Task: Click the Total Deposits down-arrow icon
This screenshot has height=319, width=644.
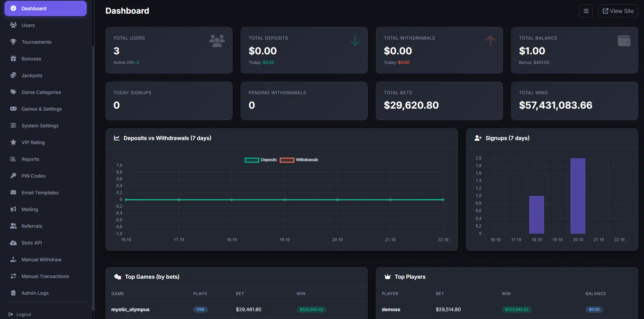Action: click(x=355, y=41)
